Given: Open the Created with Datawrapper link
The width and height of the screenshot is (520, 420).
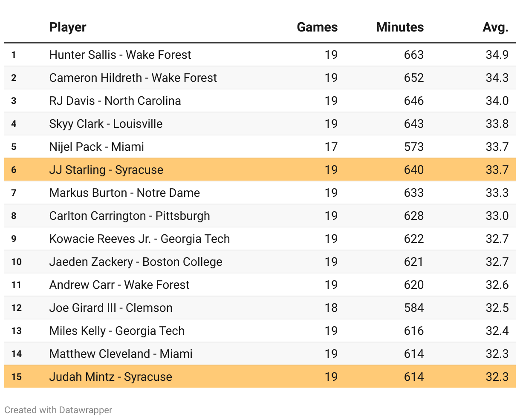Looking at the screenshot, I should 58,410.
